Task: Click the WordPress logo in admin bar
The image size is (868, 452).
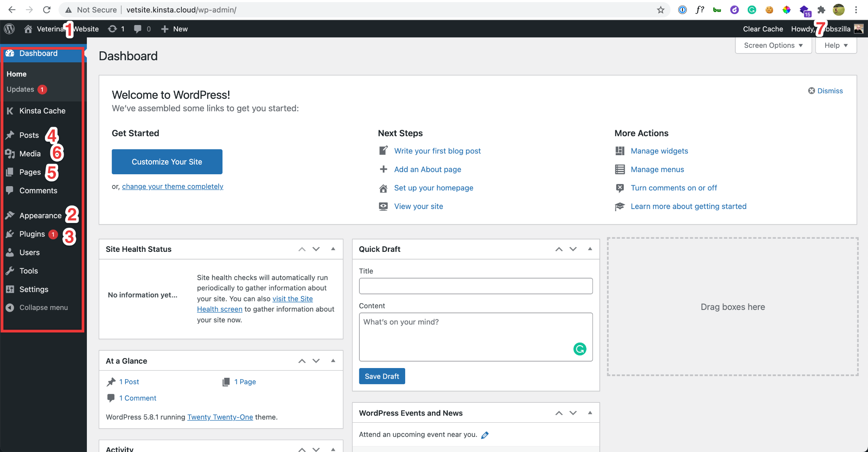Action: tap(9, 29)
